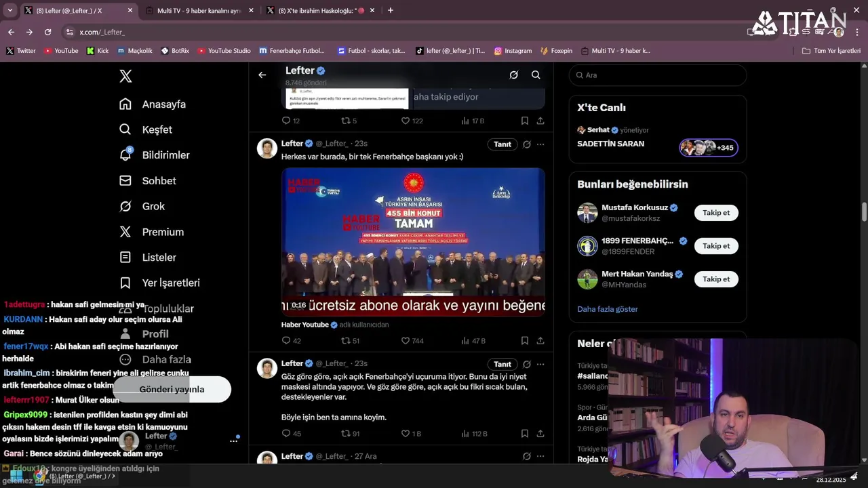Screen dimensions: 868x488
Task: Follow Mustafa Korkusuz with Takip et
Action: [x=716, y=213]
